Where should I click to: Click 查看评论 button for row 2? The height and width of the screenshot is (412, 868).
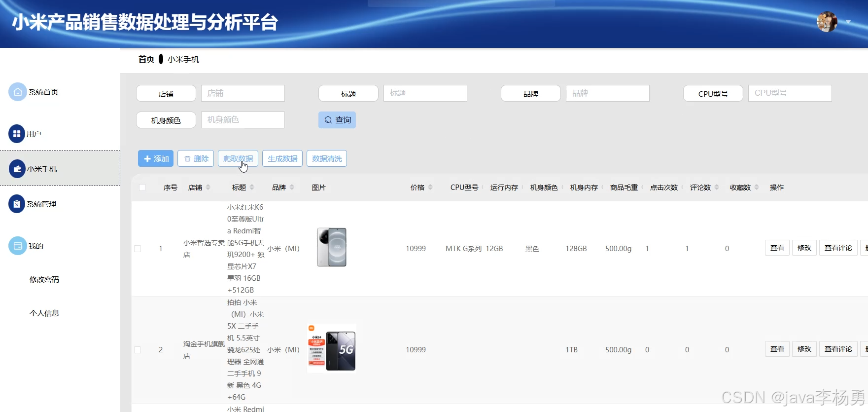point(838,349)
